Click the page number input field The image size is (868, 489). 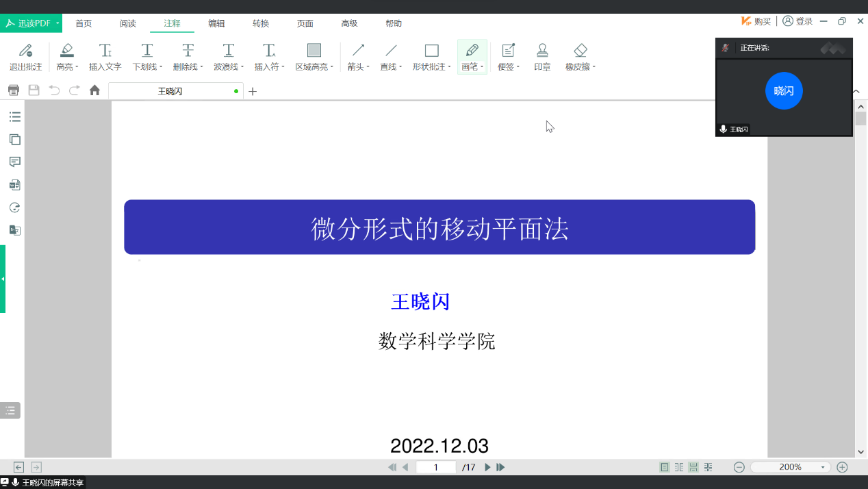(x=436, y=467)
